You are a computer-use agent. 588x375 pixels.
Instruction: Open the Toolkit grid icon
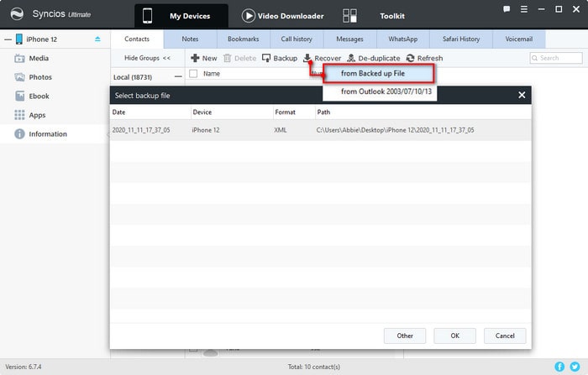[349, 16]
